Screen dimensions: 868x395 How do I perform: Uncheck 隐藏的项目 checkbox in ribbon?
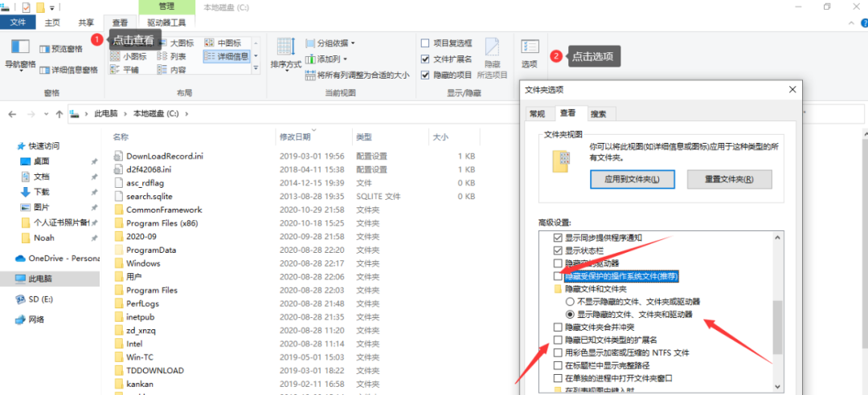pos(425,75)
